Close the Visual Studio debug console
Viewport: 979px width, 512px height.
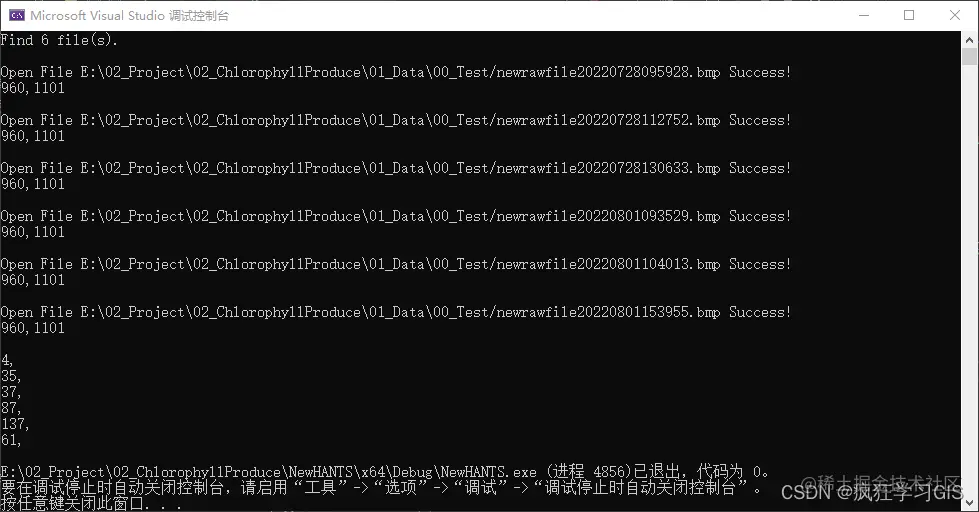pos(955,15)
